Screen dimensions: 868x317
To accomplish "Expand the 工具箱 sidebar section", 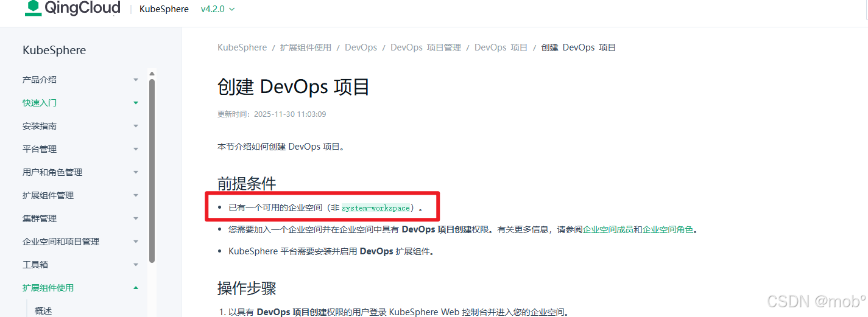I will (136, 265).
